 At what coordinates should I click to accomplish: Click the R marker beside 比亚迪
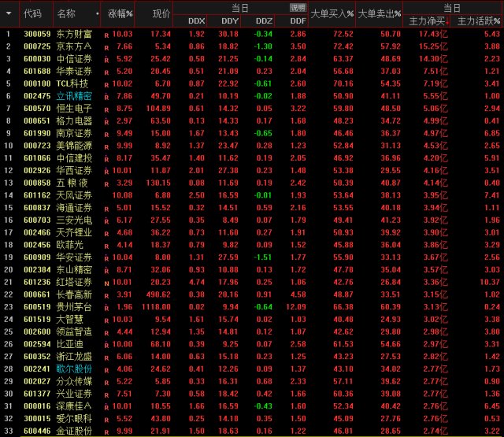coord(106,346)
